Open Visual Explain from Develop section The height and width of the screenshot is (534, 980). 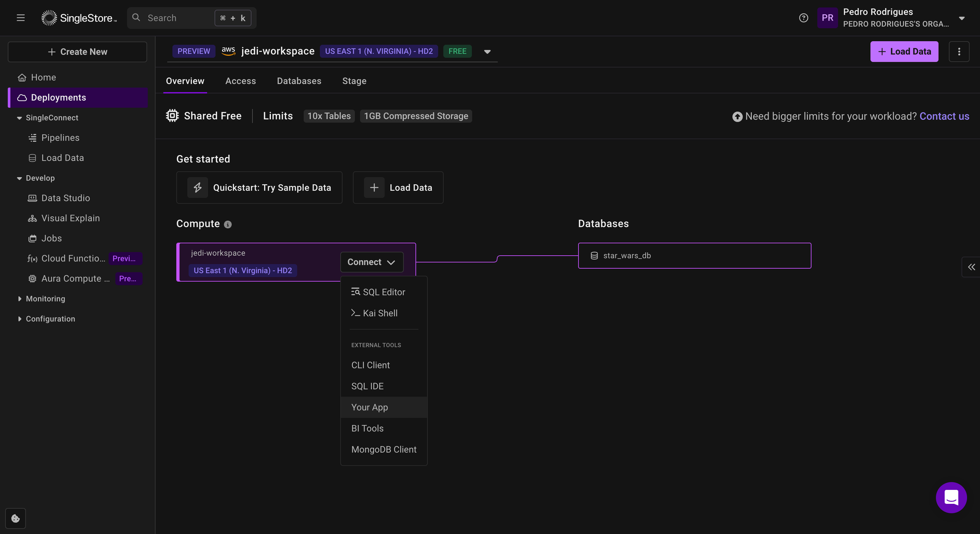click(70, 218)
